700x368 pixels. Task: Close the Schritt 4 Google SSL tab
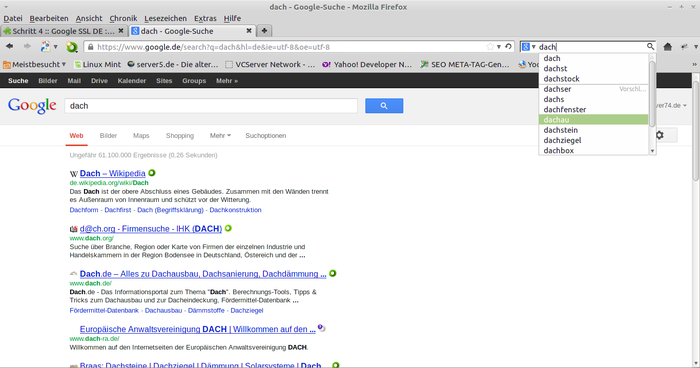point(121,31)
